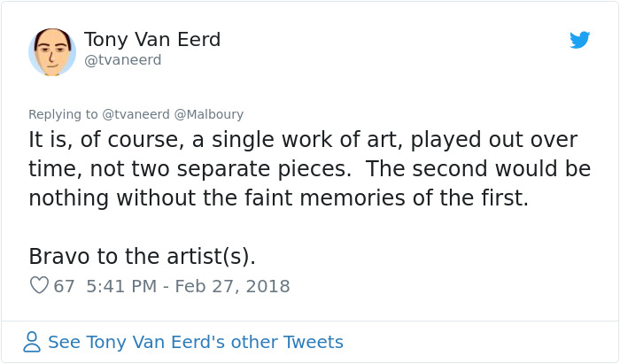Click the @tvaneerd handle under the name
This screenshot has width=620, height=364.
point(123,60)
